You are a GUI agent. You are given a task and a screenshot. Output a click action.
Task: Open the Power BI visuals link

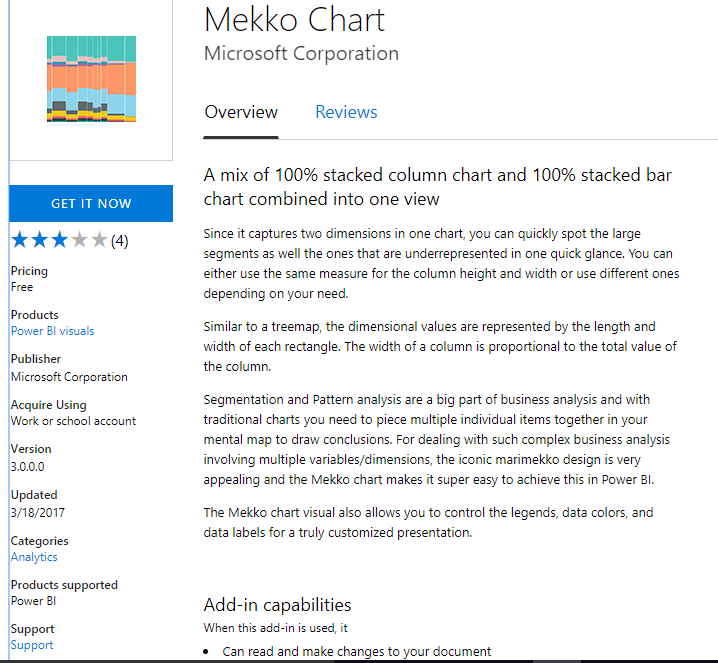coord(52,331)
